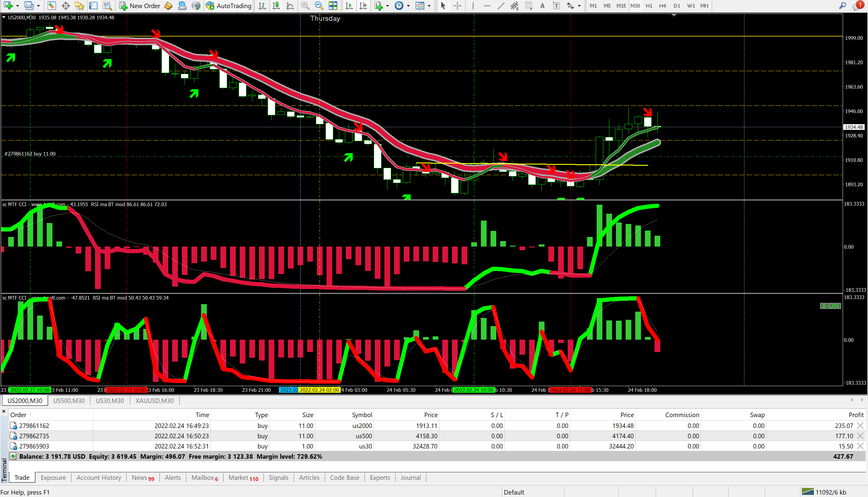Toggle candlestick chart display mode
Viewport: 868px width, 497px height.
coord(276,6)
